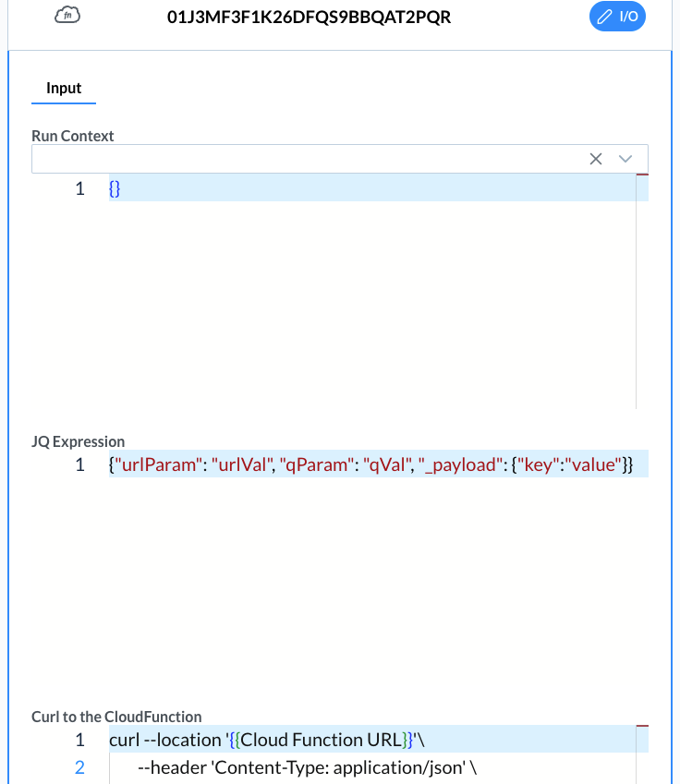Viewport: 680px width, 784px height.
Task: Click line number 1 in curl editor
Action: [79, 740]
